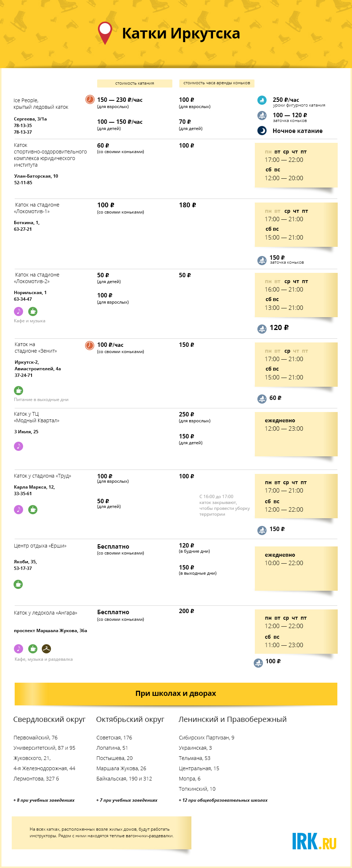Viewport: 352px width, 868px height.
Task: Click the «стоимость часа аренды коньков» header
Action: pyautogui.click(x=217, y=83)
